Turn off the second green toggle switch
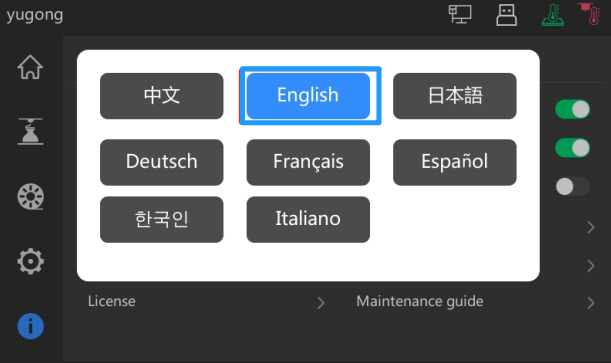611x363 pixels. pyautogui.click(x=572, y=148)
